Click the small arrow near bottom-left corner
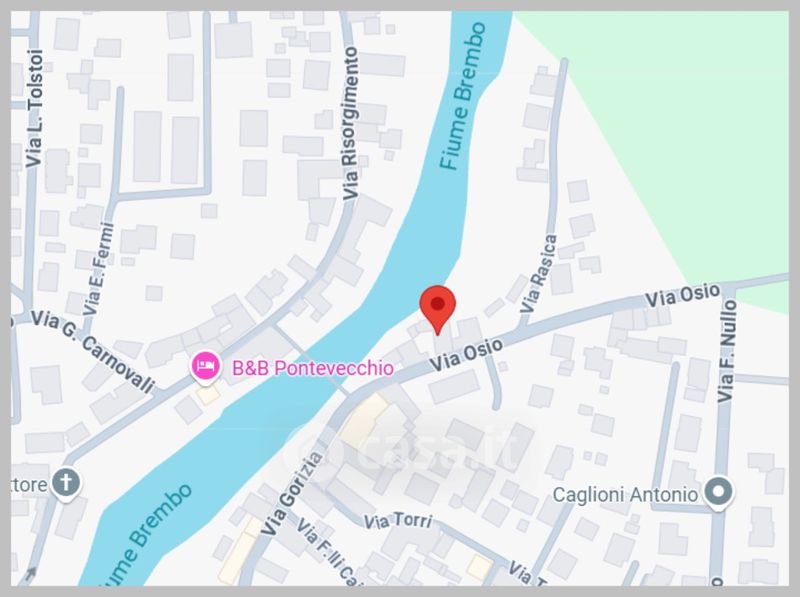Viewport: 800px width, 597px height. click(x=31, y=573)
